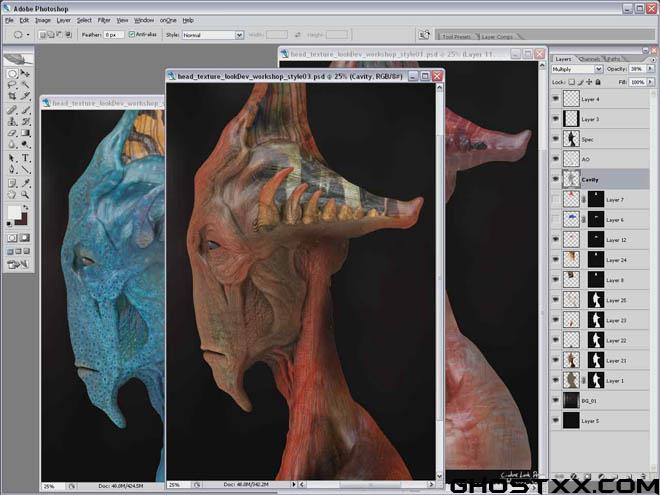Screen dimensions: 660x495
Task: Open the File menu
Action: coord(9,20)
